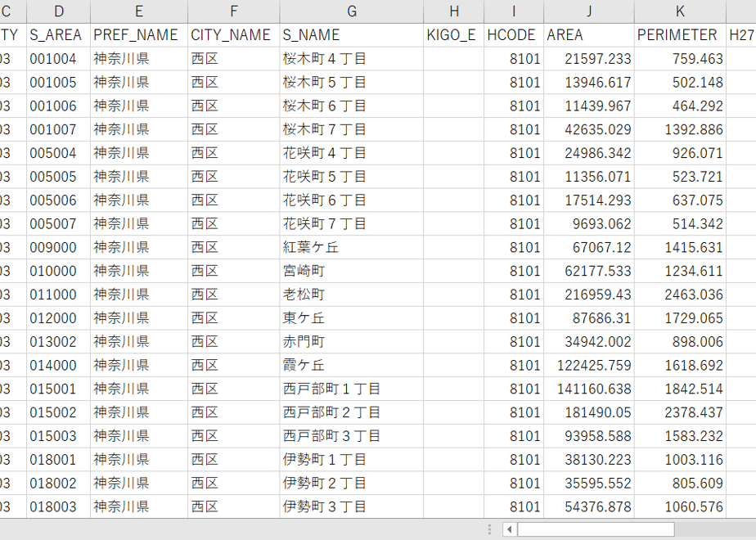
Task: Select 神奈川県 in the 001005 row
Action: click(x=139, y=83)
